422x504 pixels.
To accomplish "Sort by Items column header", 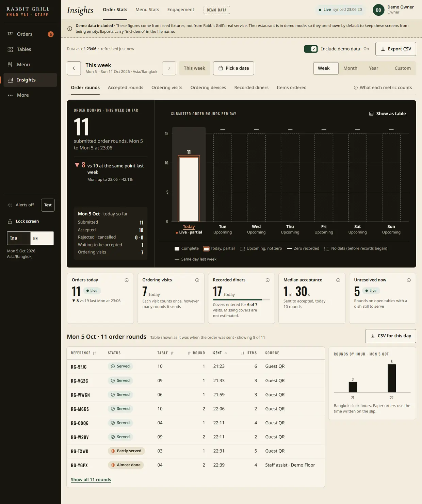I will coord(249,353).
